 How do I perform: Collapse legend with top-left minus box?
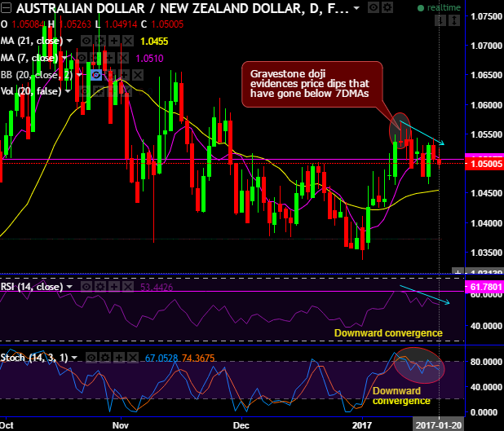pyautogui.click(x=6, y=8)
